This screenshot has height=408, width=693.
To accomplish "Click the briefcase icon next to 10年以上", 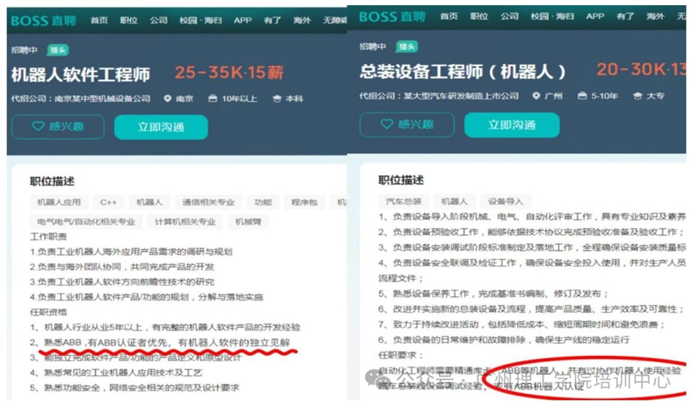I will click(x=211, y=99).
